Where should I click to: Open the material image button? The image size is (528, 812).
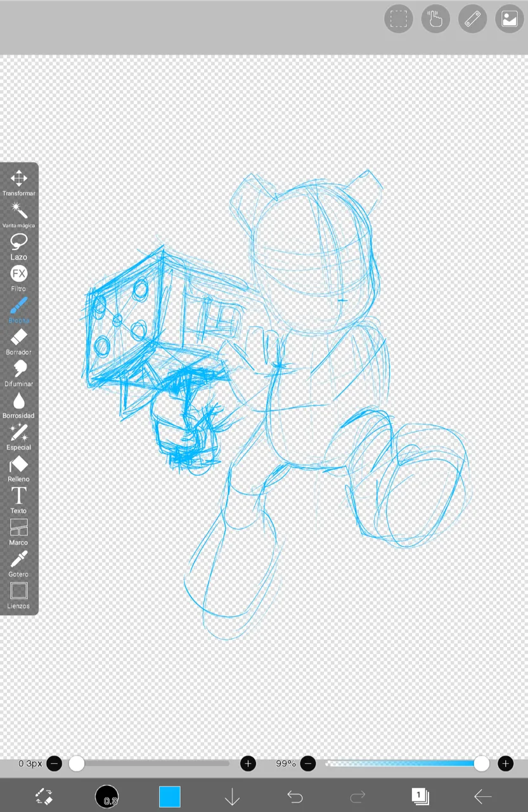[x=509, y=19]
